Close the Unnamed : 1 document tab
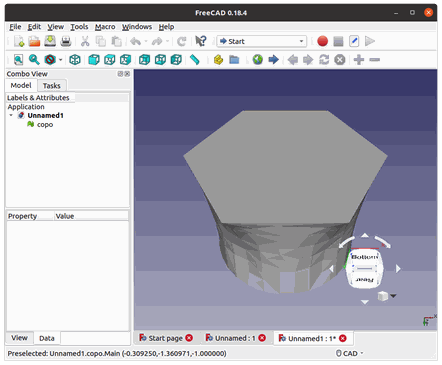 (262, 338)
